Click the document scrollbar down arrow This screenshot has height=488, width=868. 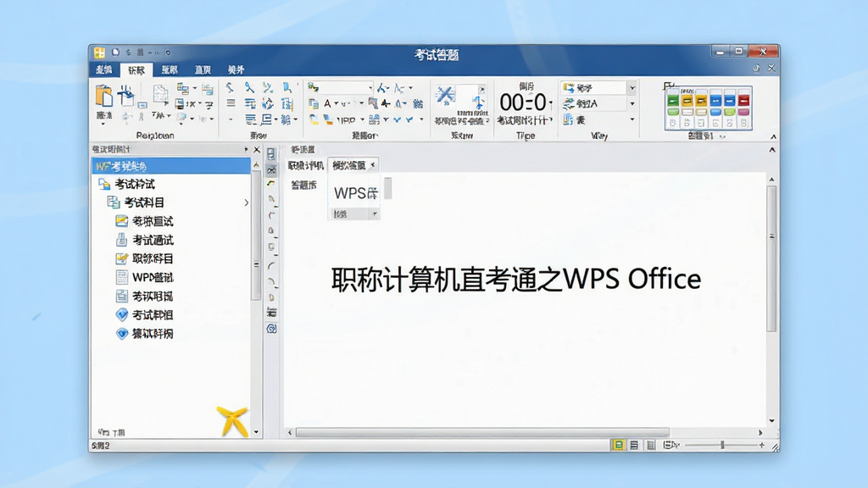(x=771, y=420)
